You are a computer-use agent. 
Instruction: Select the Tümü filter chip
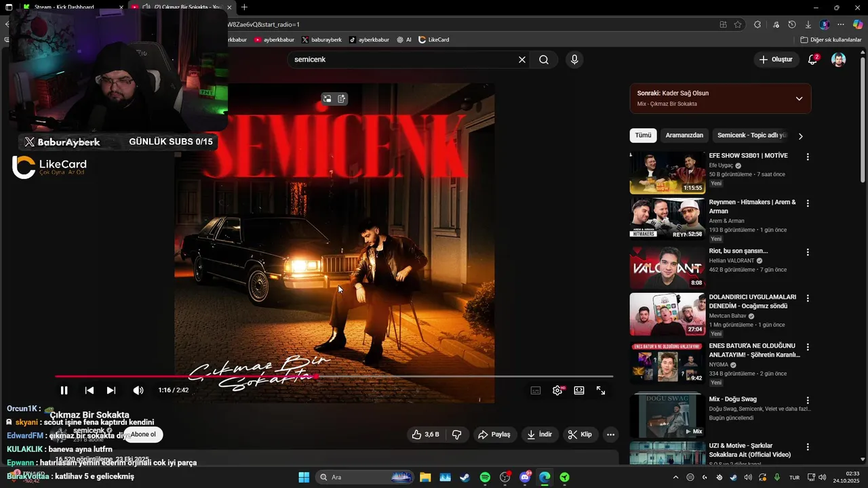tap(643, 136)
